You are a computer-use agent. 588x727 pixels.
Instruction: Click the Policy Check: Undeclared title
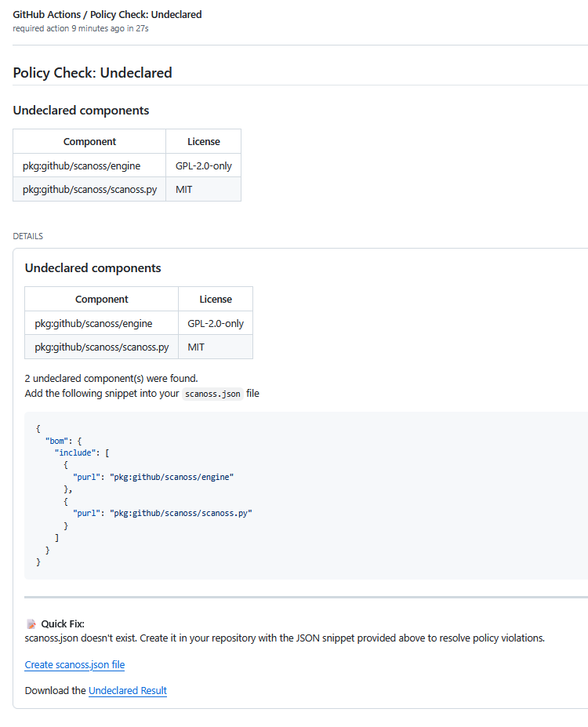(x=93, y=73)
